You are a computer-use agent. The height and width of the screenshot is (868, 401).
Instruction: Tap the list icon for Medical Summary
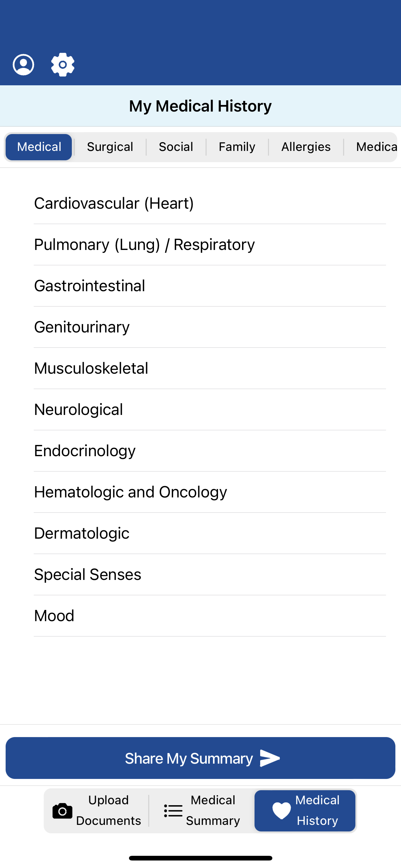[173, 811]
